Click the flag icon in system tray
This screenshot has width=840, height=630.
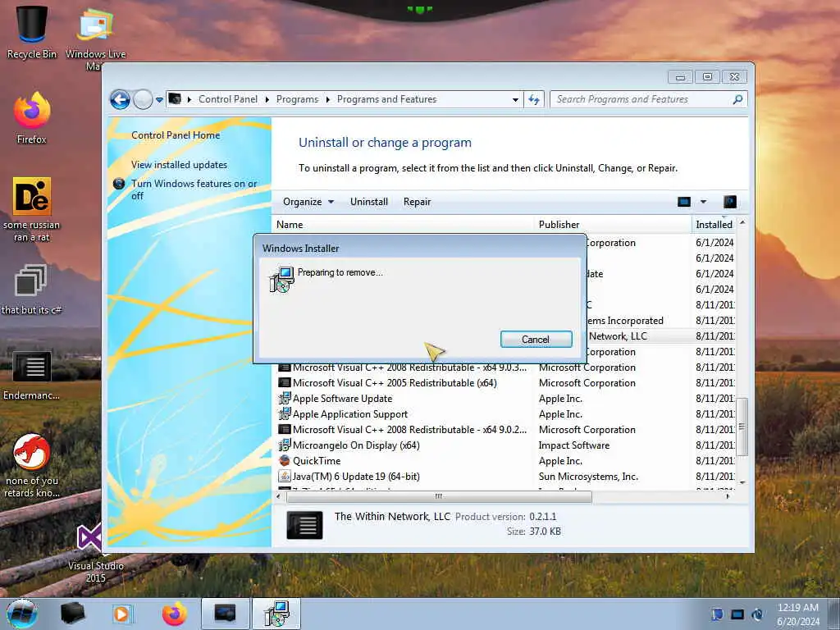(717, 614)
